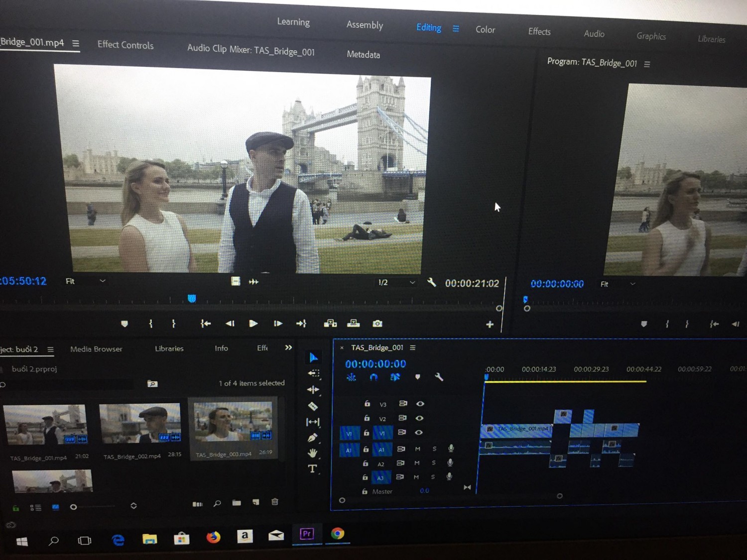This screenshot has width=747, height=560.
Task: Toggle V3 track lock
Action: (367, 404)
